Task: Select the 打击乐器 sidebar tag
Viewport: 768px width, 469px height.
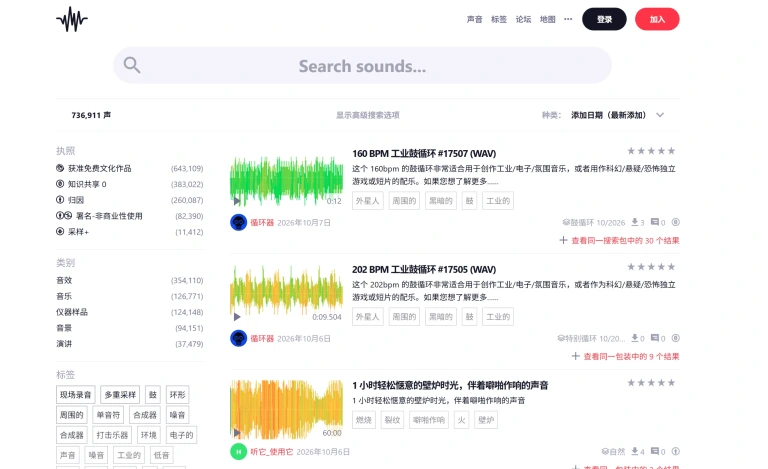Action: [112, 435]
